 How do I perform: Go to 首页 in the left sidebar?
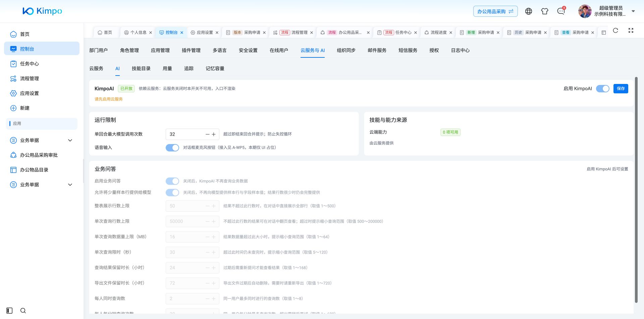pyautogui.click(x=42, y=34)
